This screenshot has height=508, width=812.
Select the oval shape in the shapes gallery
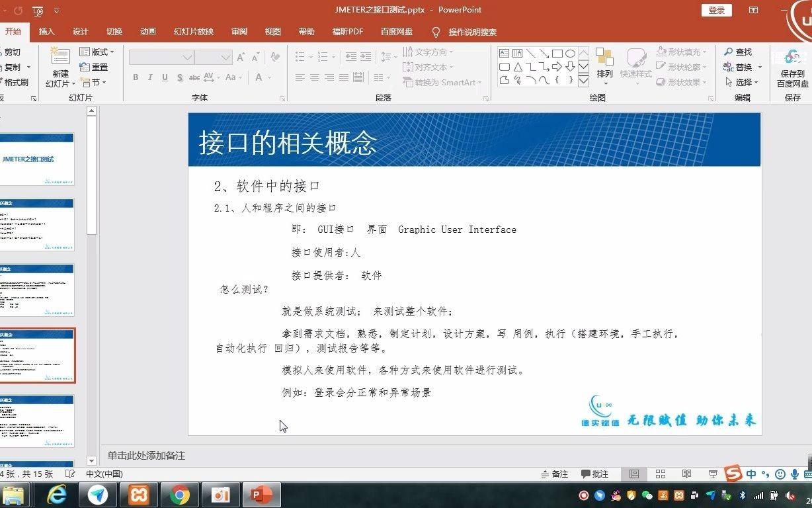point(571,53)
